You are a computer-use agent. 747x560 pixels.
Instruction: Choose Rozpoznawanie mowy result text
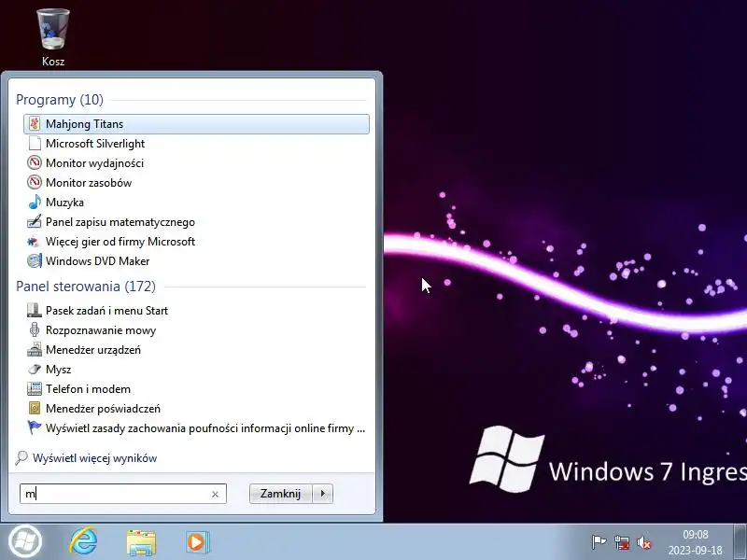[x=101, y=330]
